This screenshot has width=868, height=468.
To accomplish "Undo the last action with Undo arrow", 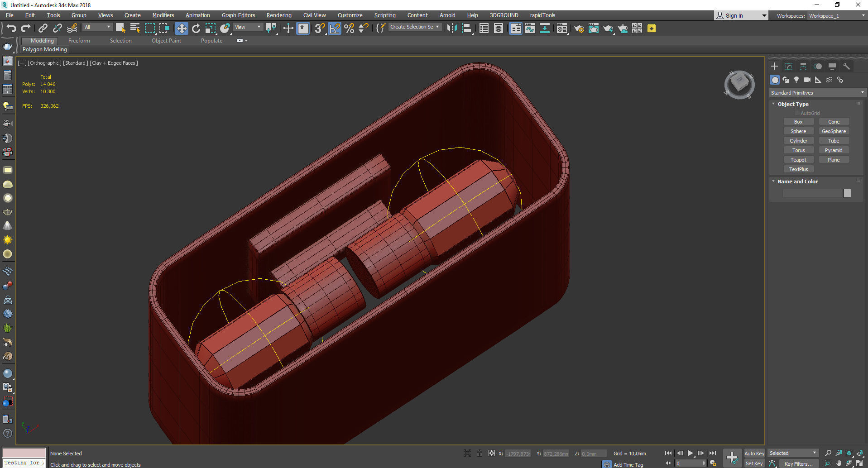I will coord(11,29).
